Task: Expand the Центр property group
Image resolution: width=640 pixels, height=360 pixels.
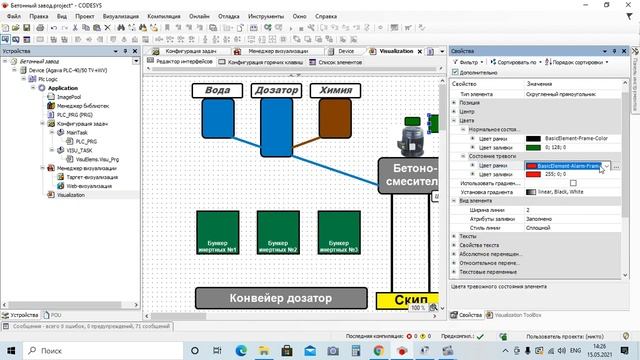Action: (x=454, y=111)
